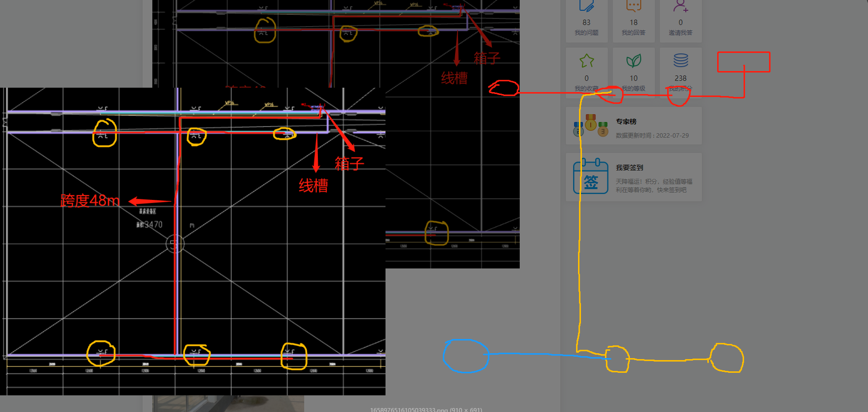This screenshot has width=868, height=412.
Task: Open the 专家榜 expert ranking title
Action: pos(626,121)
